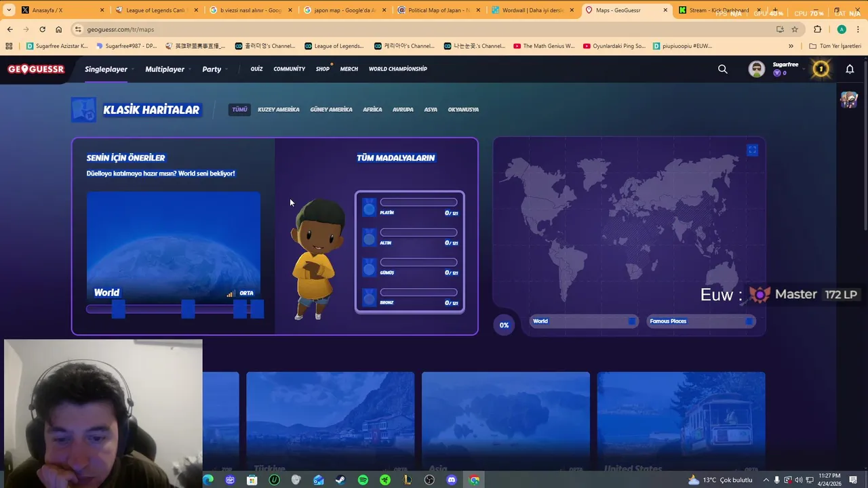Click the geoguessr.com address bar
Image resolution: width=868 pixels, height=488 pixels.
(427, 29)
